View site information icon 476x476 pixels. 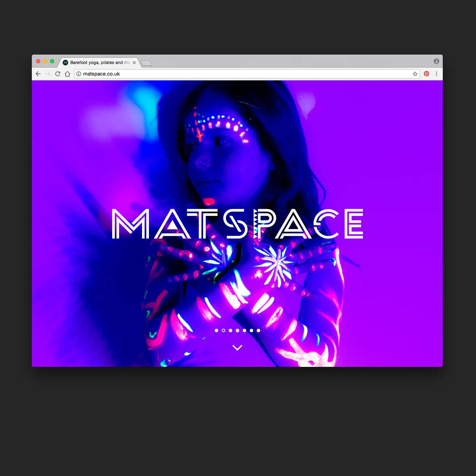79,74
